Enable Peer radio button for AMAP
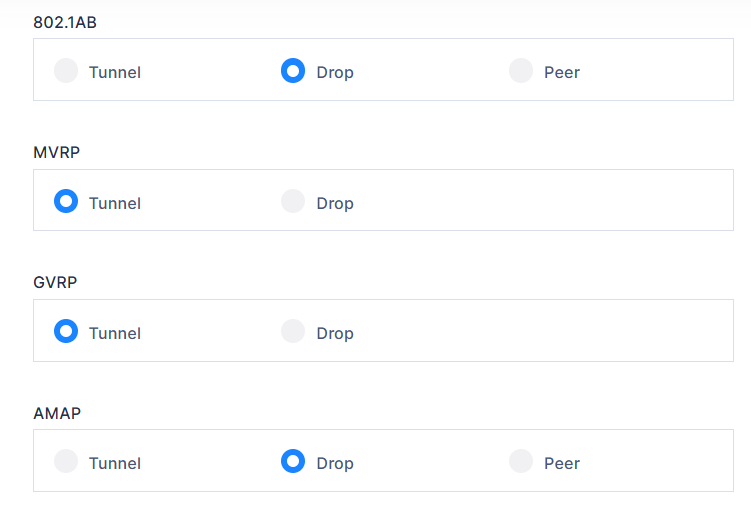The height and width of the screenshot is (526, 751). point(521,461)
